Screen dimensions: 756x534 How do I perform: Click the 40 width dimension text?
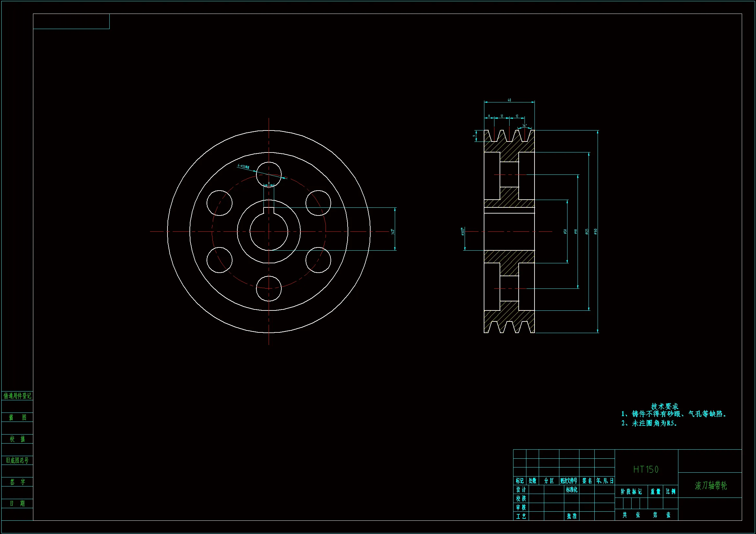pos(509,100)
